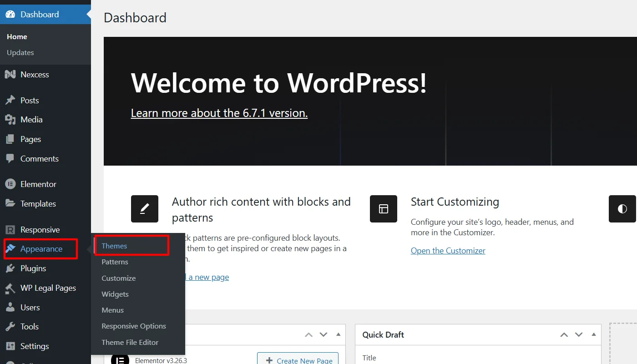
Task: Click the Start Customizing heading
Action: click(x=455, y=202)
